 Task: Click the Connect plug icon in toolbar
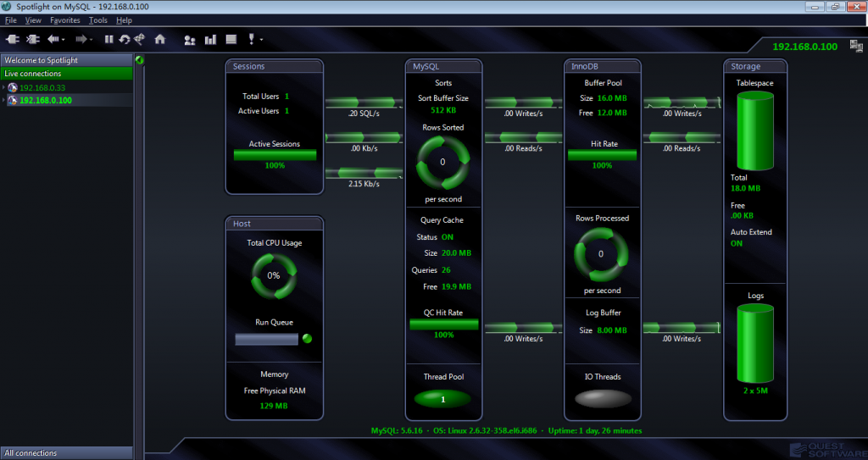click(x=13, y=39)
